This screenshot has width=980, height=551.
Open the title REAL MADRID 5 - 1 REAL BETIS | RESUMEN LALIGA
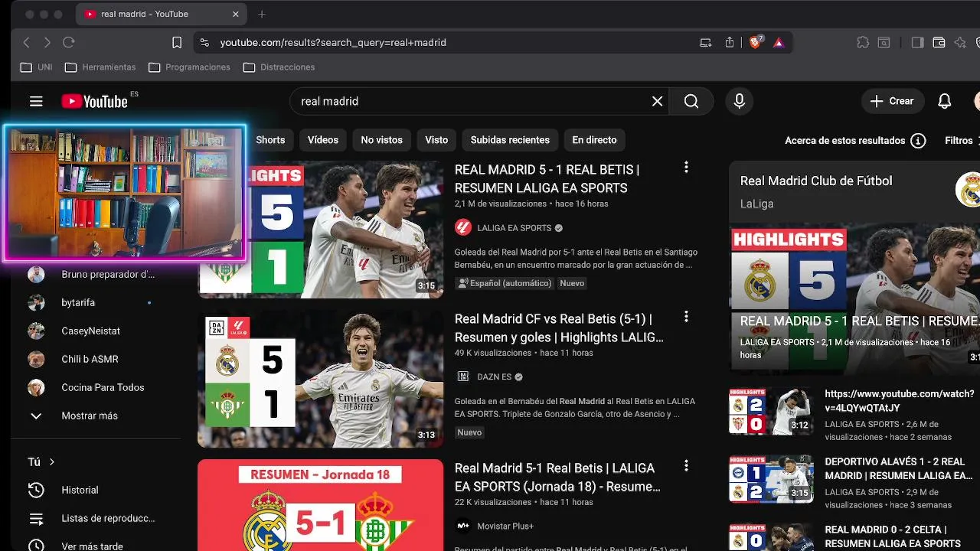point(547,178)
